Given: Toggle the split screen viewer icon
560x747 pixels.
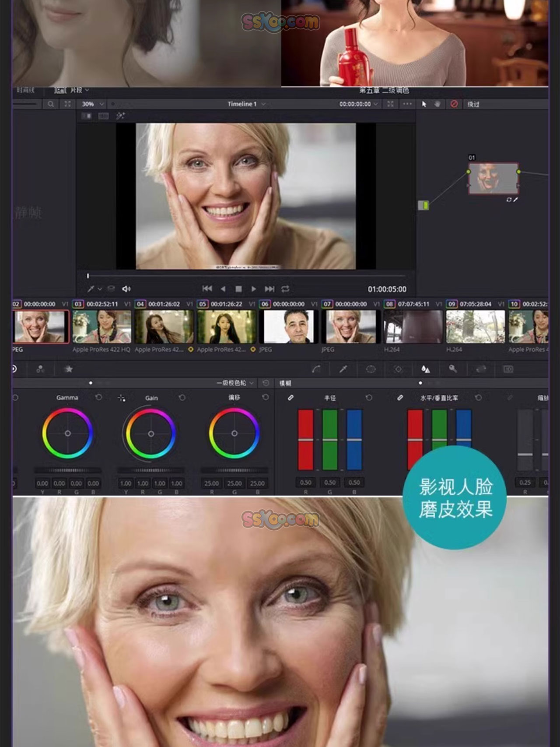Looking at the screenshot, I should [x=103, y=116].
